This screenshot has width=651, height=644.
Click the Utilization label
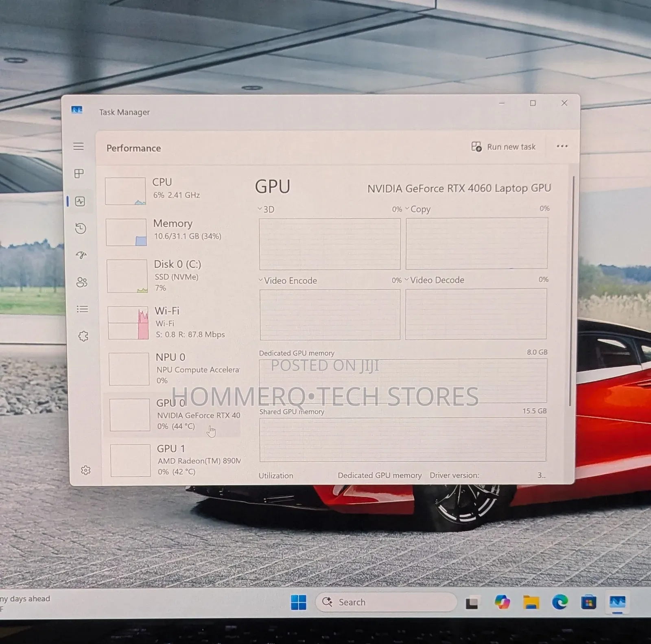[x=276, y=475]
